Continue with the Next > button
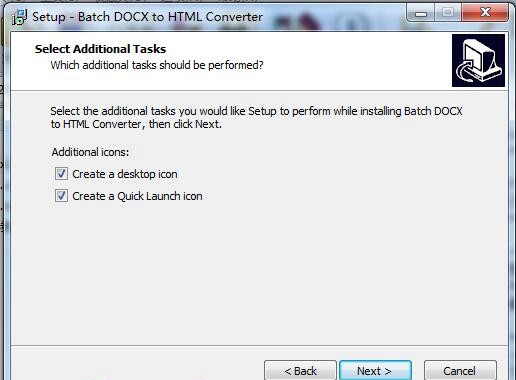 375,370
